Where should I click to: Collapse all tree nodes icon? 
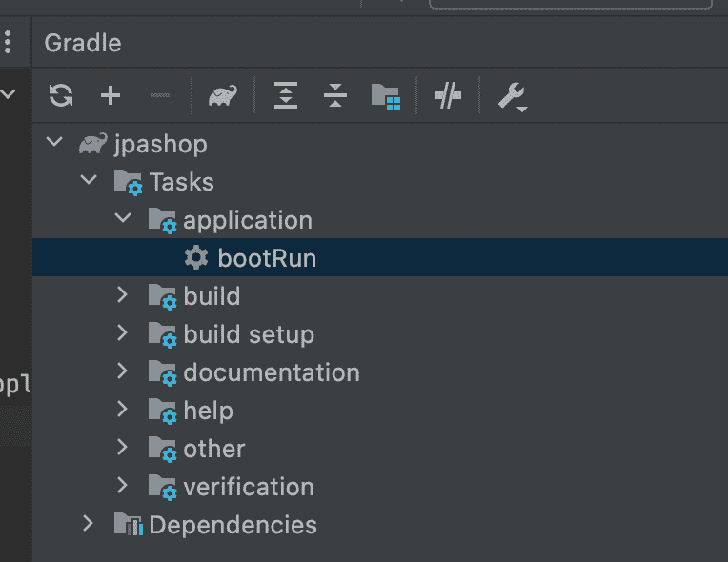(335, 95)
